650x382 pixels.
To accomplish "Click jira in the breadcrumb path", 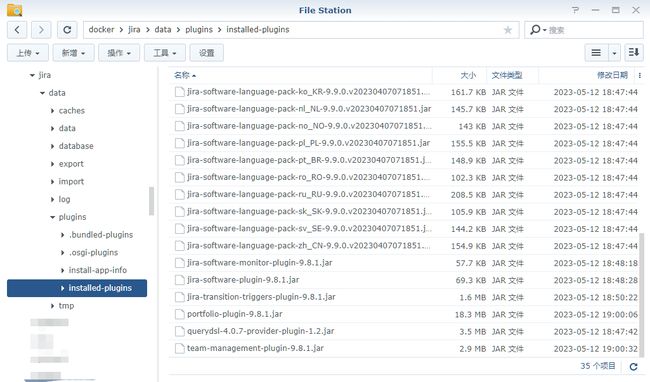I will coord(134,30).
